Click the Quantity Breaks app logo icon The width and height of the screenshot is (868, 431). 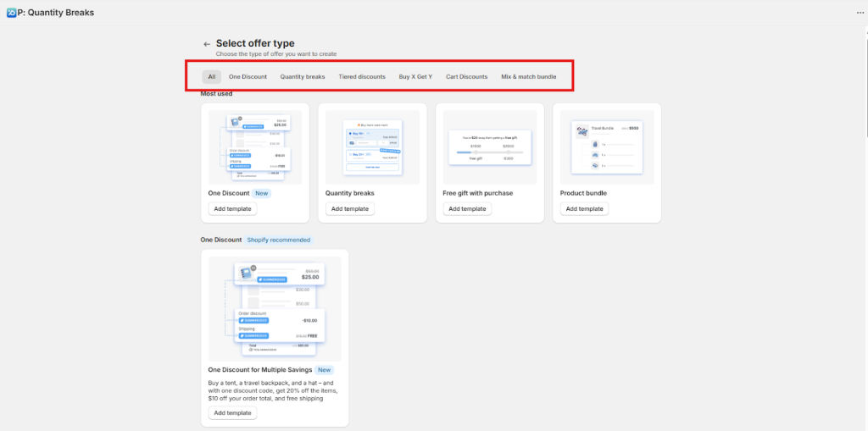point(11,13)
